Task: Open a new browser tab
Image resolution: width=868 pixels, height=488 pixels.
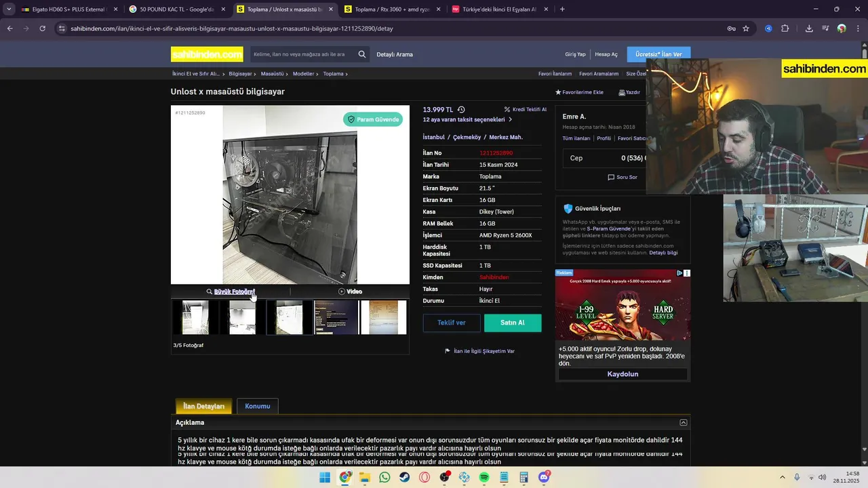Action: click(562, 9)
